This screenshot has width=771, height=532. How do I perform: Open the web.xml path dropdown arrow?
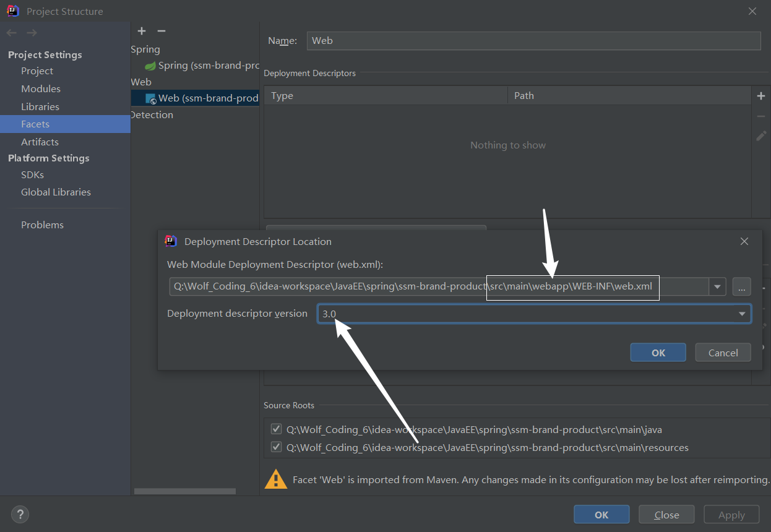tap(717, 286)
